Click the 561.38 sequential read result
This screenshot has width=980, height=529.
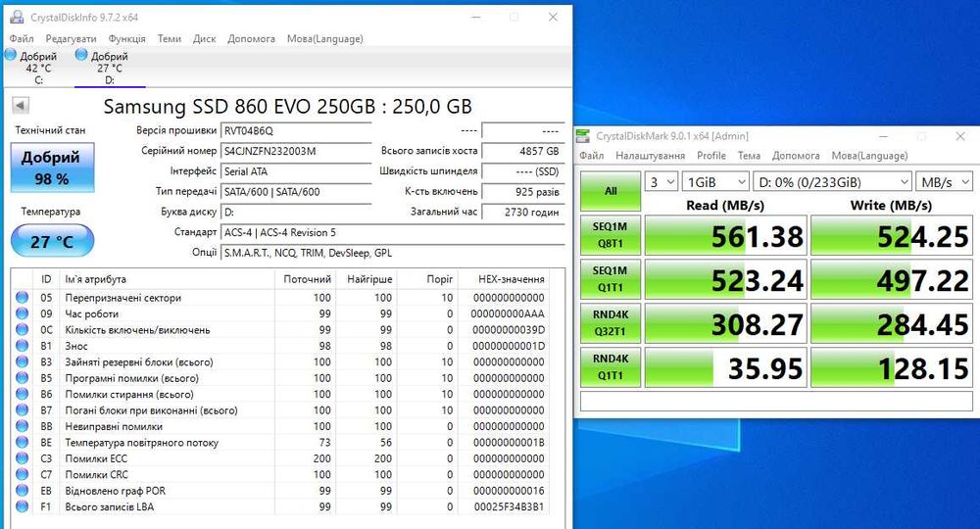pos(725,235)
